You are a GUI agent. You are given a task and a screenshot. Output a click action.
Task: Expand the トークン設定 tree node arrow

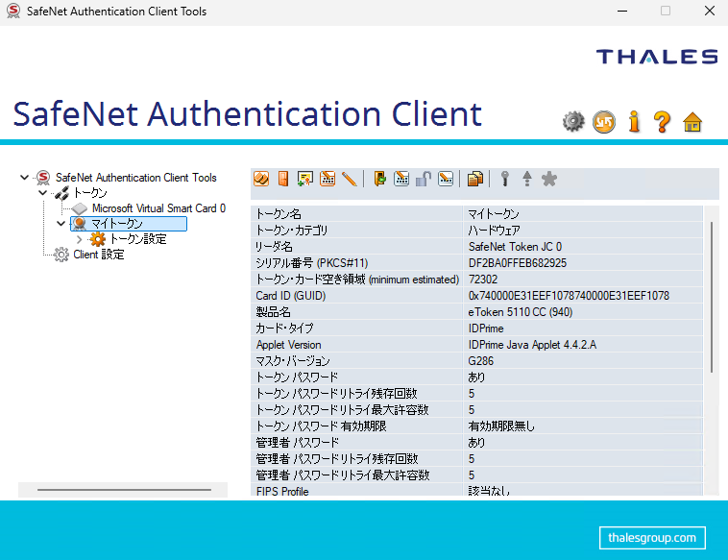[x=79, y=239]
